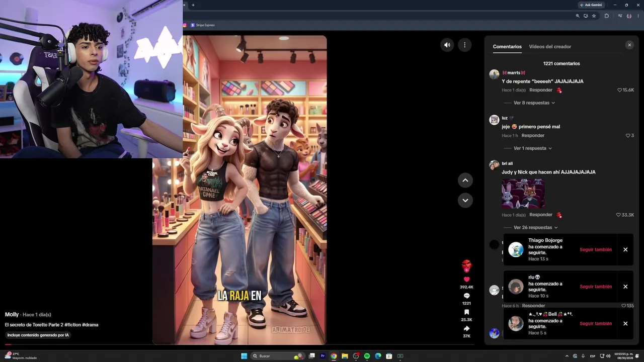644x362 pixels.
Task: Bookmark this page with the star icon
Action: click(594, 16)
